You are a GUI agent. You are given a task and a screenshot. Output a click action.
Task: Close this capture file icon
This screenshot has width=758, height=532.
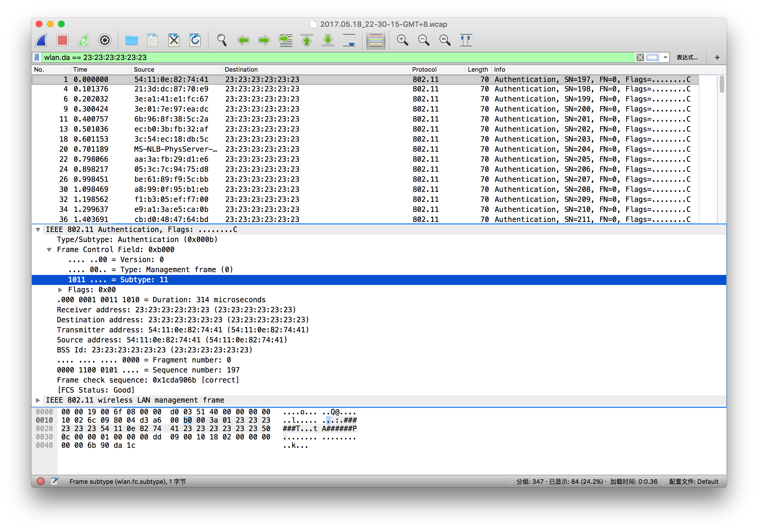[x=174, y=40]
